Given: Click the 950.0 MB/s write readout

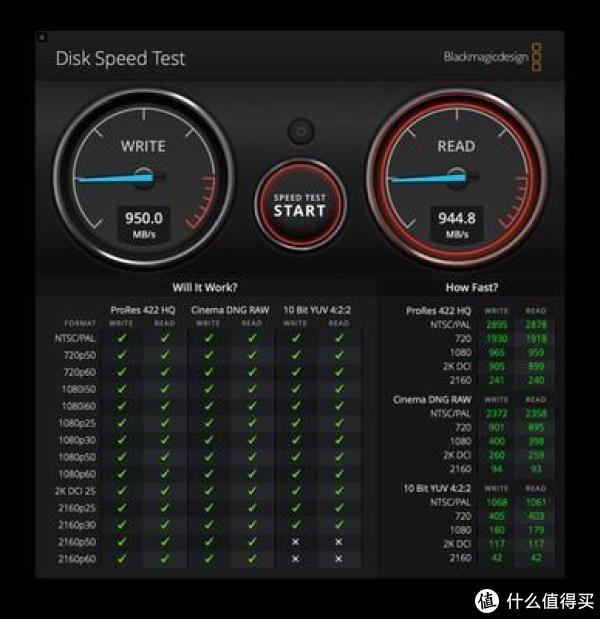Looking at the screenshot, I should [144, 225].
